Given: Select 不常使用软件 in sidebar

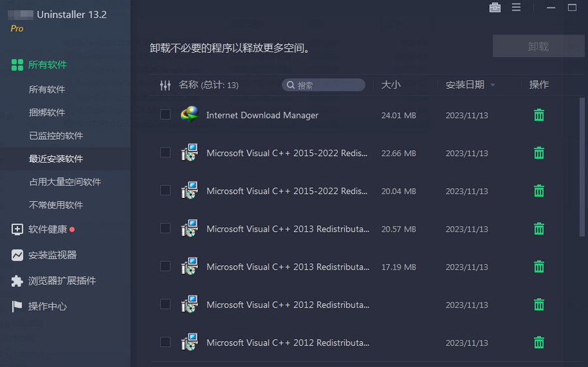Looking at the screenshot, I should pos(56,205).
